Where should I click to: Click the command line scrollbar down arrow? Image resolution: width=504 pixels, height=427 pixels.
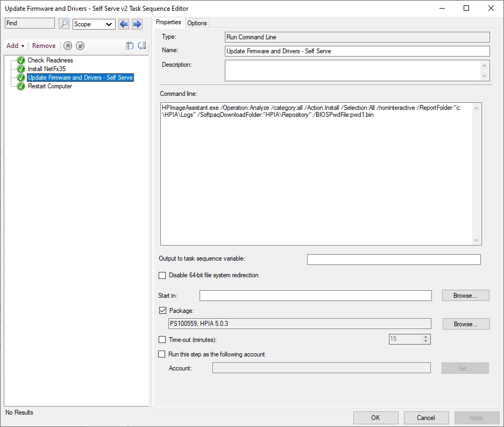(476, 240)
